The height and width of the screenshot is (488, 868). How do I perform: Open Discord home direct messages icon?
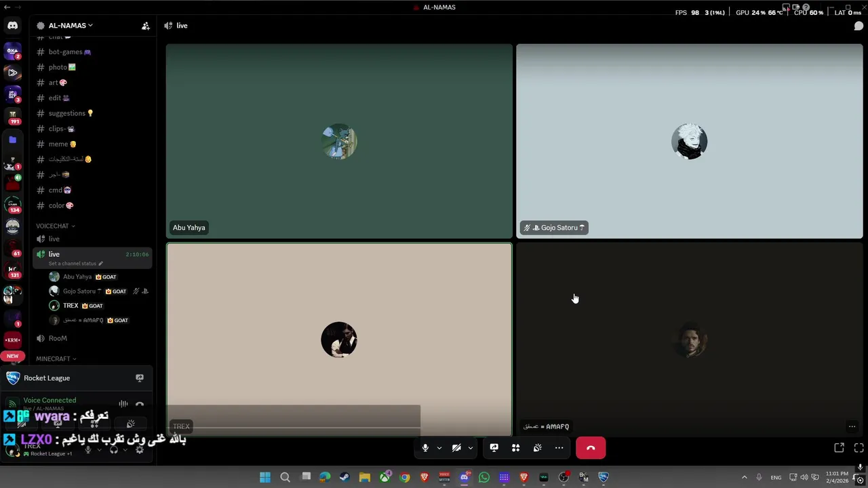tap(12, 26)
